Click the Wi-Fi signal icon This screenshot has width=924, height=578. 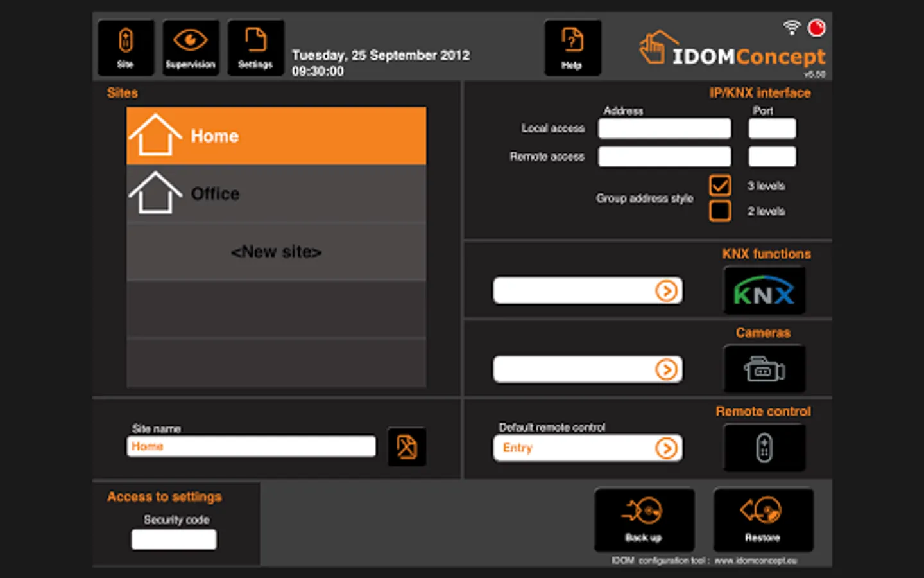792,27
